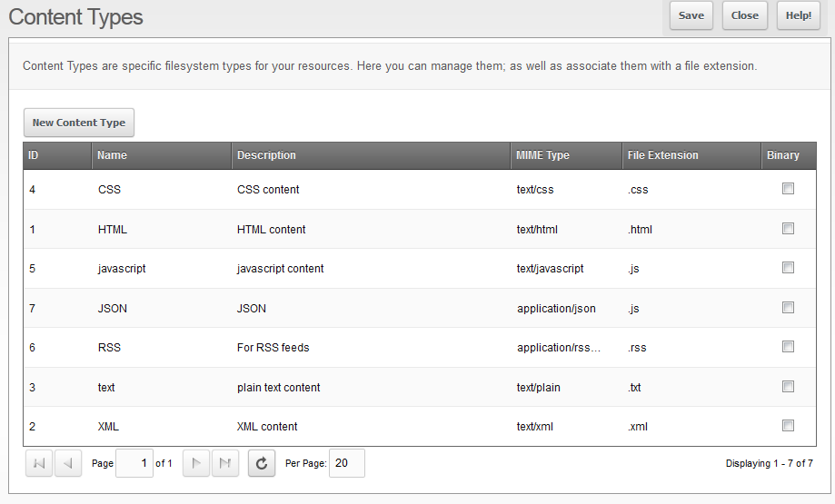This screenshot has height=504, width=835.
Task: Save the content types changes
Action: tap(691, 15)
